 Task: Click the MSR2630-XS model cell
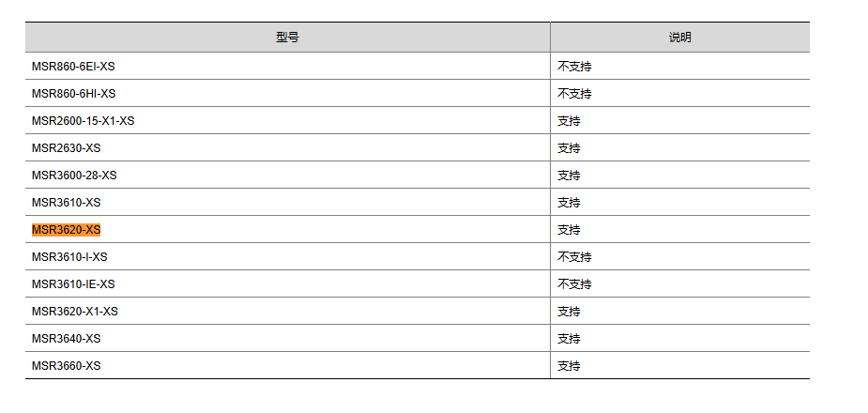[x=66, y=148]
